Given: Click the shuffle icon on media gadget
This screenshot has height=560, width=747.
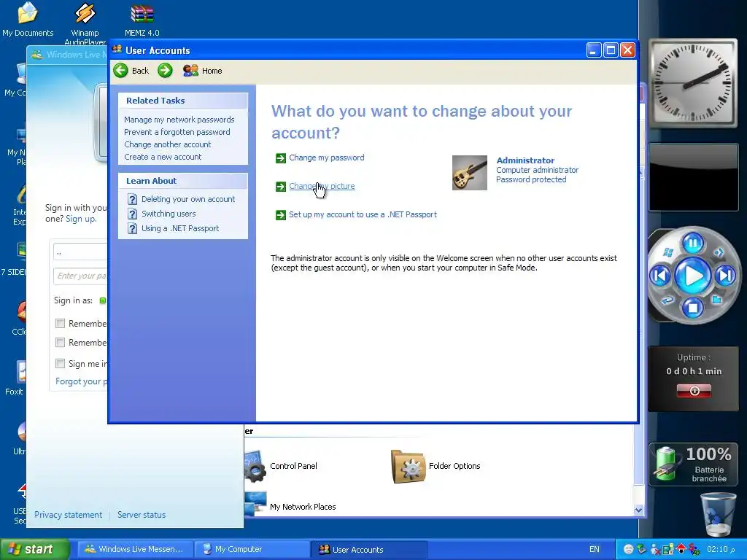Looking at the screenshot, I should [x=719, y=252].
